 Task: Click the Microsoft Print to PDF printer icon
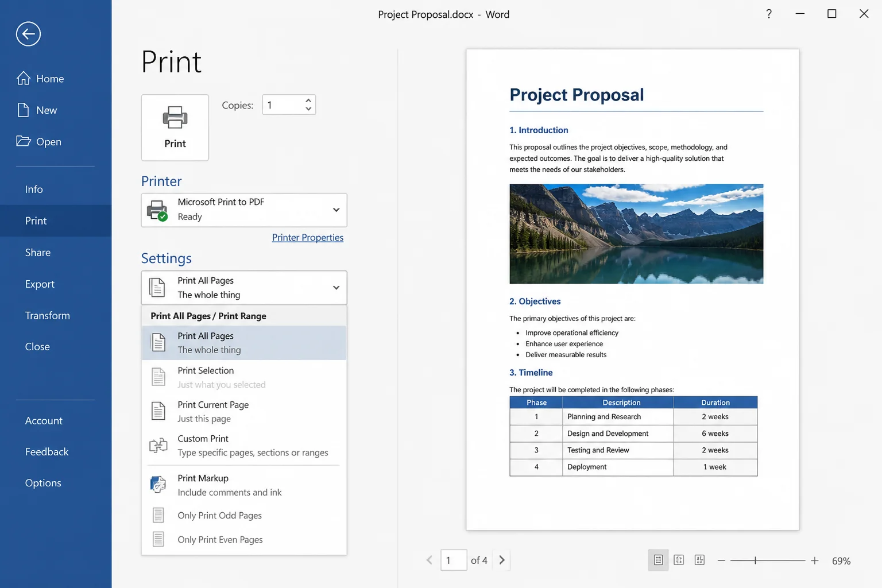pyautogui.click(x=157, y=210)
